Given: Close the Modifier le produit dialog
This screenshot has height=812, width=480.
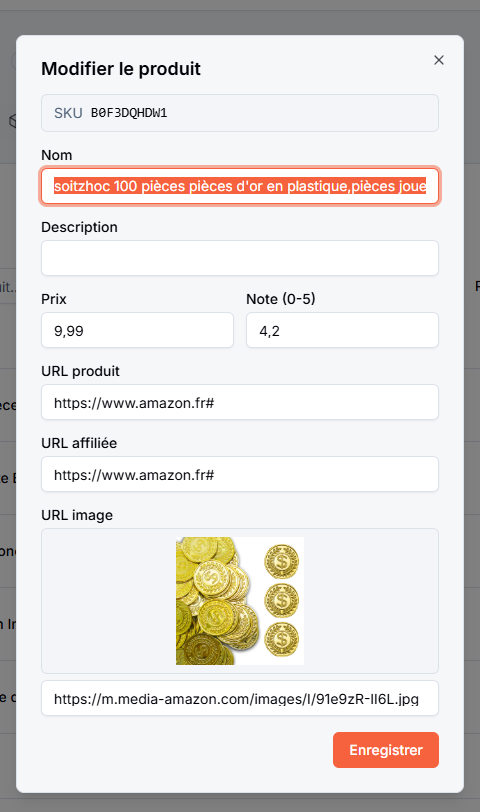Looking at the screenshot, I should pyautogui.click(x=439, y=60).
